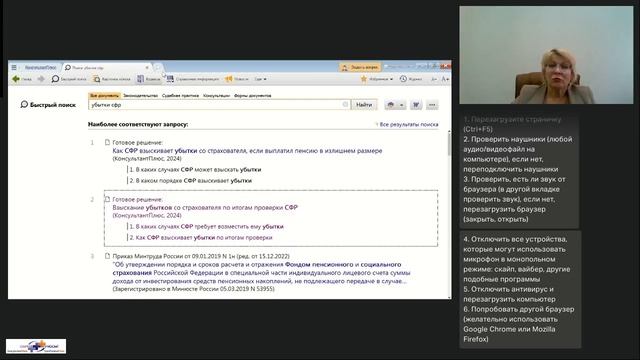Screen dimensions: 640x360
Task: Go forward with the gray arrow
Action: [41, 79]
